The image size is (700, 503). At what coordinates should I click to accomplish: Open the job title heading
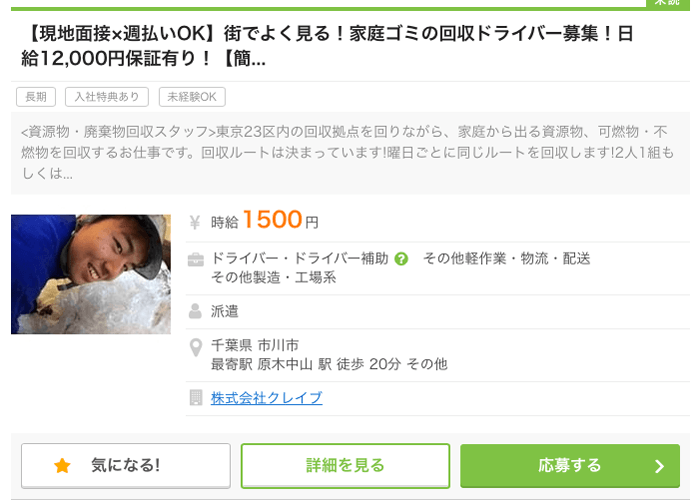coord(327,46)
